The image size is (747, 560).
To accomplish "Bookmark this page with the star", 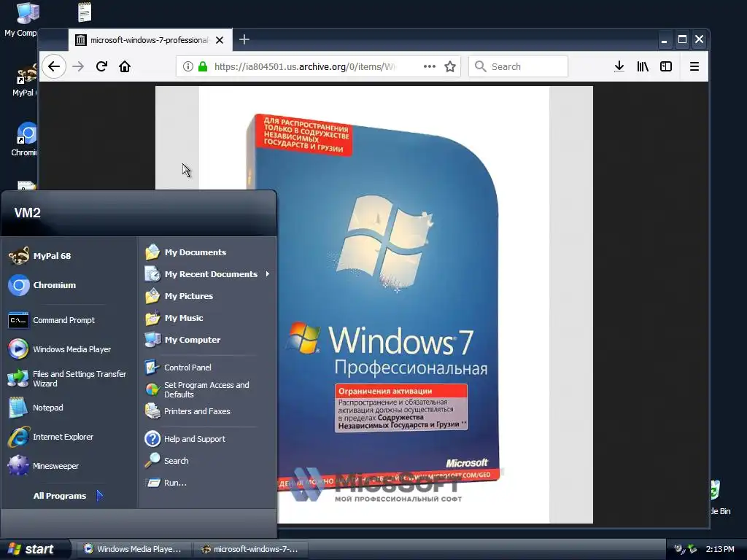I will [450, 66].
